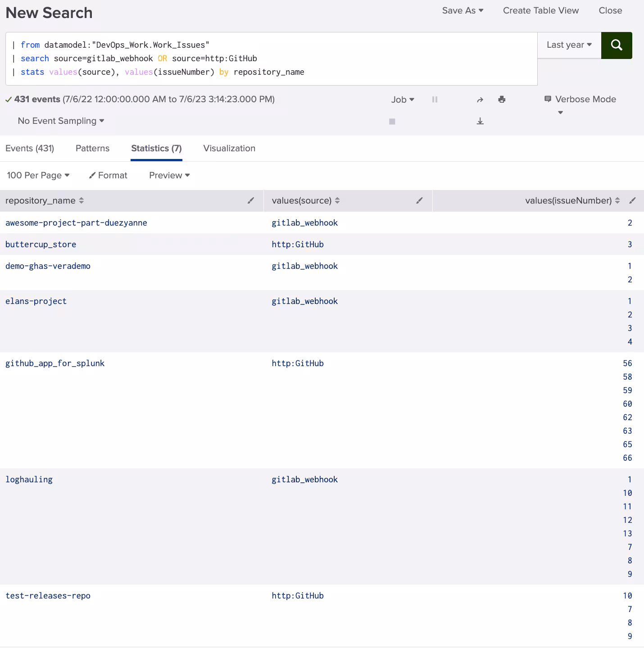Open the 100 Per Page dropdown

point(38,176)
